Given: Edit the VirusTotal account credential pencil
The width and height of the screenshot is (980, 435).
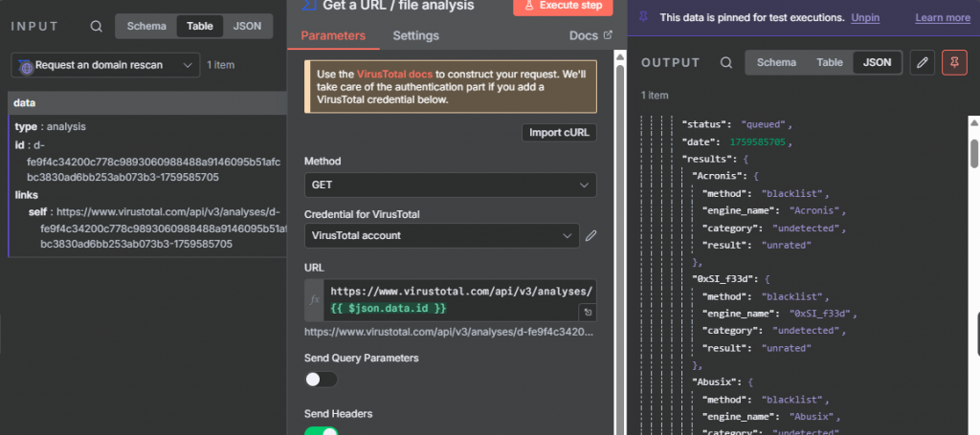Looking at the screenshot, I should pos(590,236).
